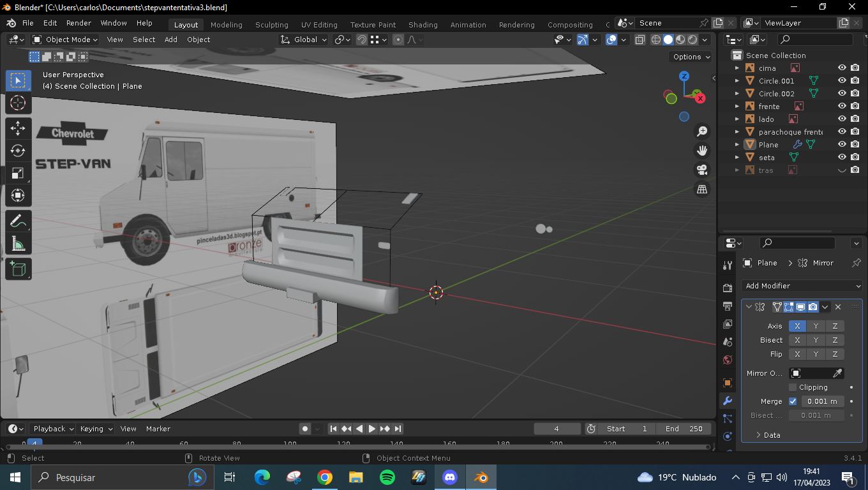Choose the Add Cube tool
This screenshot has height=490, width=868.
pyautogui.click(x=18, y=269)
